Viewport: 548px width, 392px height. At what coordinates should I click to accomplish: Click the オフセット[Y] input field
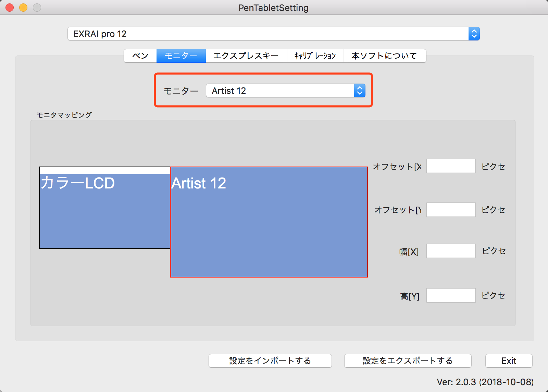(451, 210)
